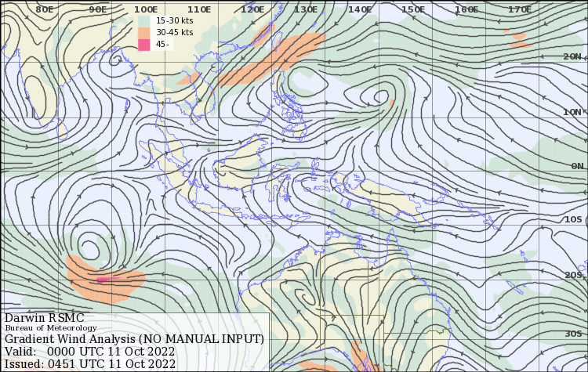Select the 100E longitude label
This screenshot has height=372, width=588.
pos(146,9)
